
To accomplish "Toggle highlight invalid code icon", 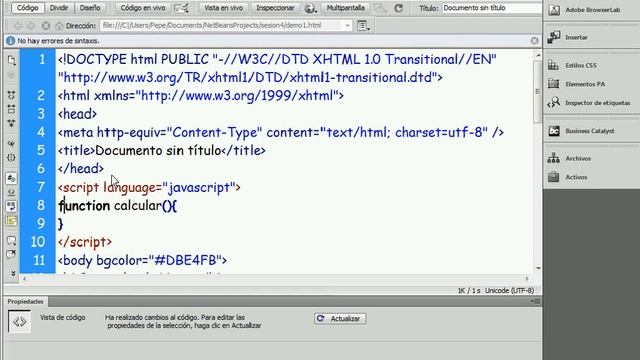I will pyautogui.click(x=11, y=192).
